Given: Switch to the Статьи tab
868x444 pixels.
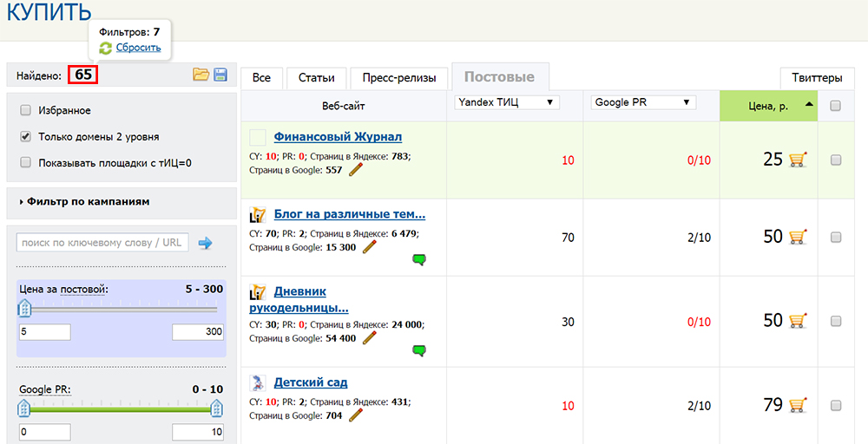Looking at the screenshot, I should (316, 78).
